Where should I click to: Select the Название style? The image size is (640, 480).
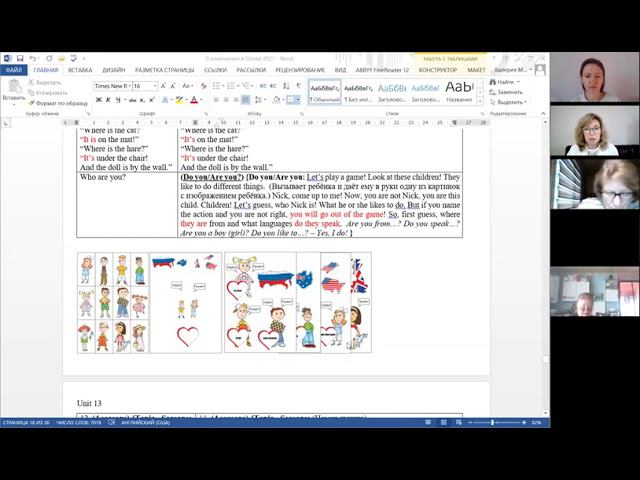[x=459, y=92]
